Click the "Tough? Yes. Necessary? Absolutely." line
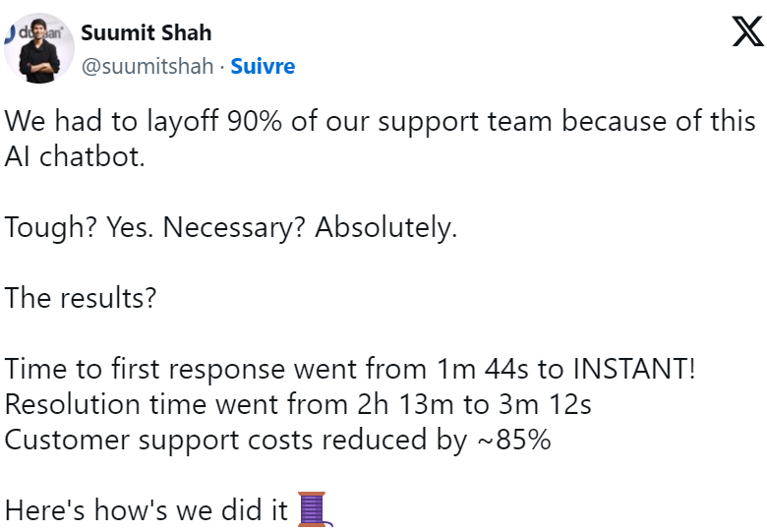Image resolution: width=767 pixels, height=532 pixels. [231, 228]
